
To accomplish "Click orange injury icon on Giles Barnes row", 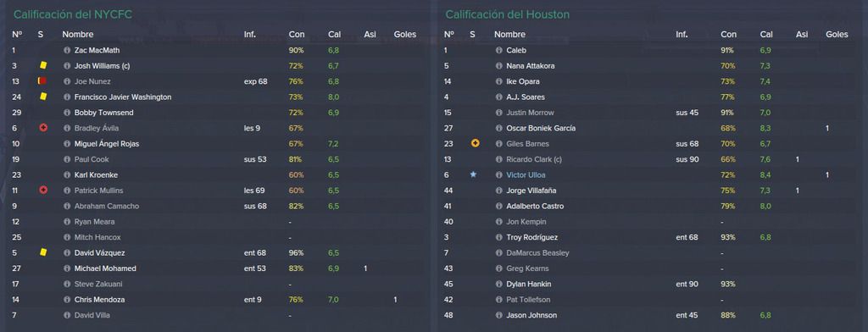I will pyautogui.click(x=475, y=143).
